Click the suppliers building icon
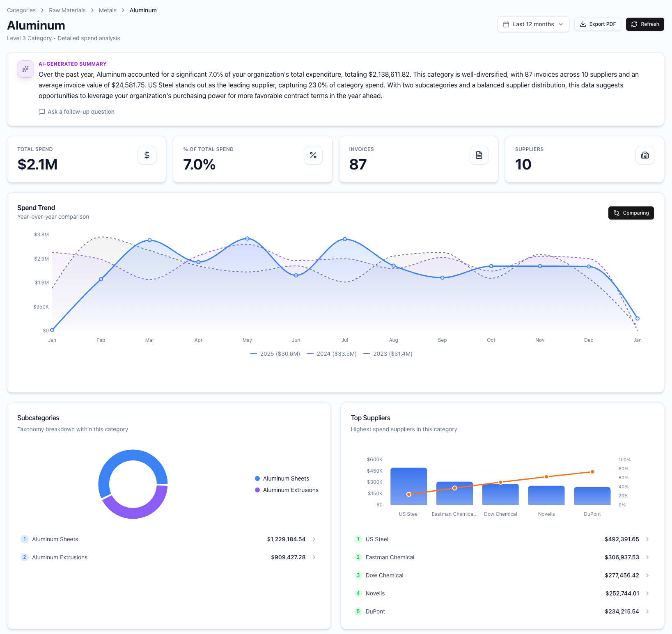 644,155
